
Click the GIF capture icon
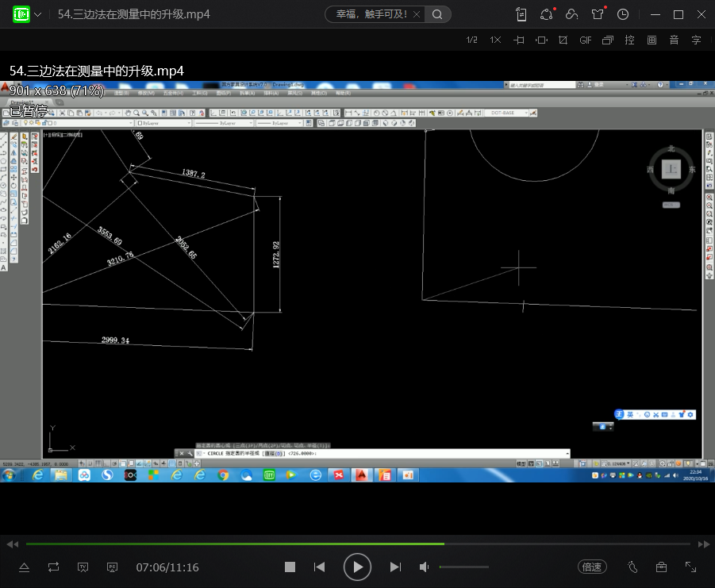coord(586,40)
